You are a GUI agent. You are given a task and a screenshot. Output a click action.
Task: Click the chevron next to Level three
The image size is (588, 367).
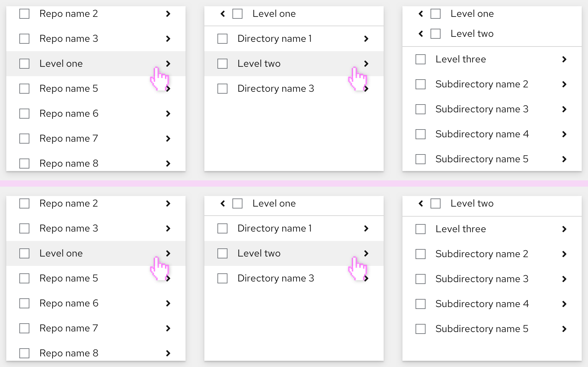tap(564, 59)
